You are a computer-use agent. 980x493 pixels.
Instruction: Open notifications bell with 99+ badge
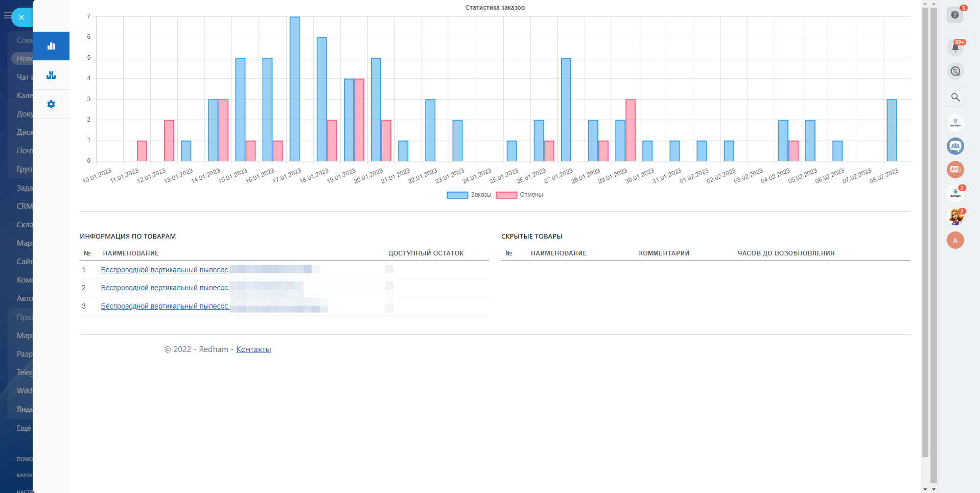click(955, 48)
